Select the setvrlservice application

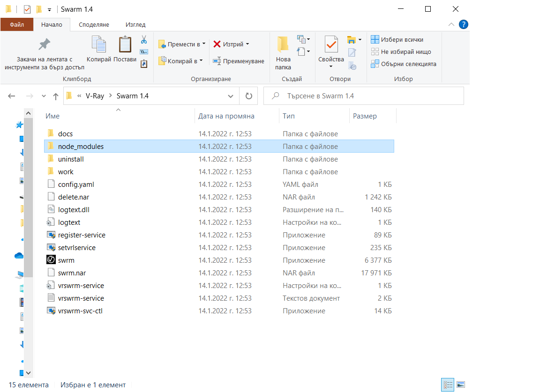pyautogui.click(x=219, y=247)
